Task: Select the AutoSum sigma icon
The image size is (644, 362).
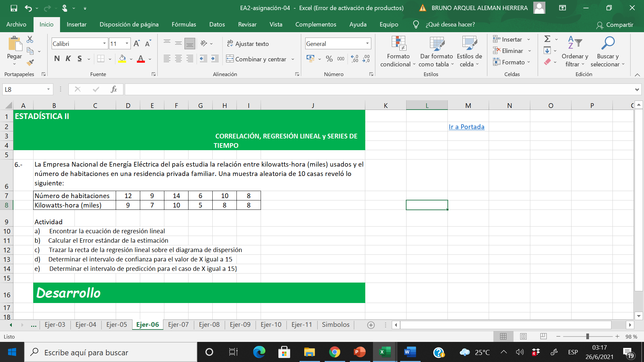Action: [547, 39]
